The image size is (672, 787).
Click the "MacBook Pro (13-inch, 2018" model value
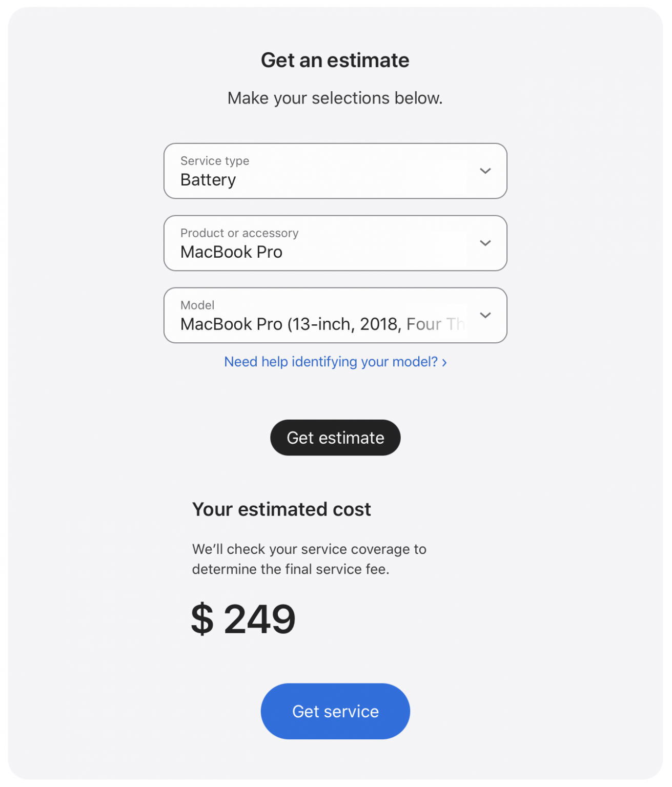[290, 325]
